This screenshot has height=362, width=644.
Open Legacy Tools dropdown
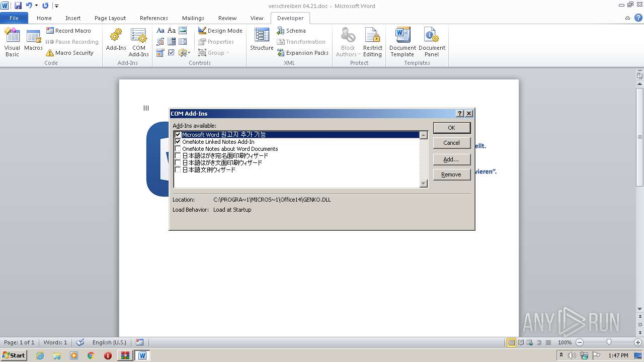184,53
